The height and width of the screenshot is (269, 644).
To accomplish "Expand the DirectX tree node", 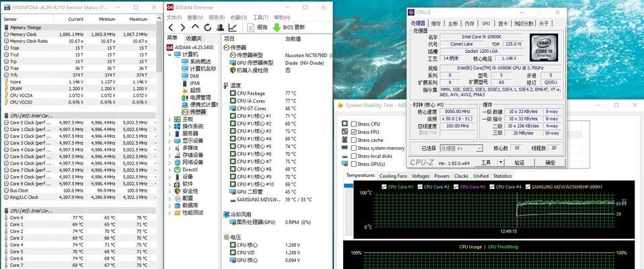I will pyautogui.click(x=170, y=169).
